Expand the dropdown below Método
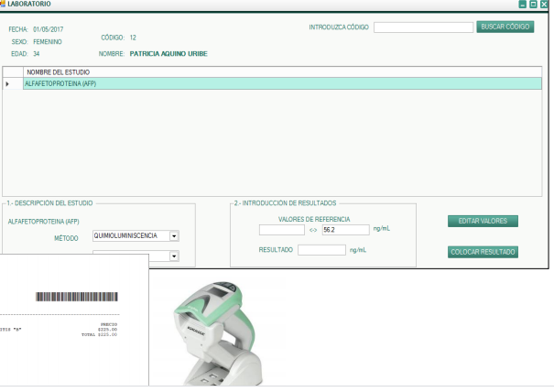554x392 pixels. tap(174, 256)
